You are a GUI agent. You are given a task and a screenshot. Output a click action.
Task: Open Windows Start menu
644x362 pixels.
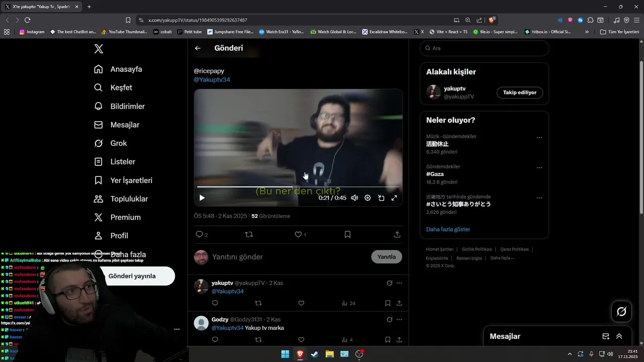(x=285, y=354)
